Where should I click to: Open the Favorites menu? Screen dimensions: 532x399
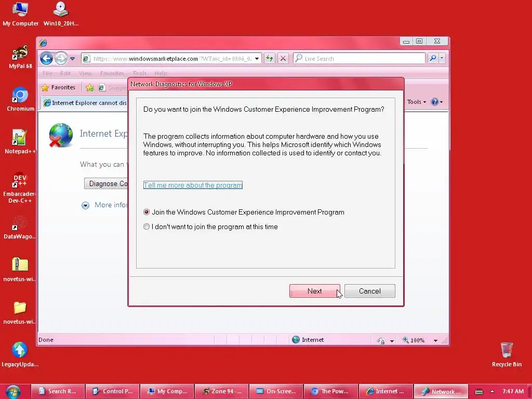coord(112,73)
